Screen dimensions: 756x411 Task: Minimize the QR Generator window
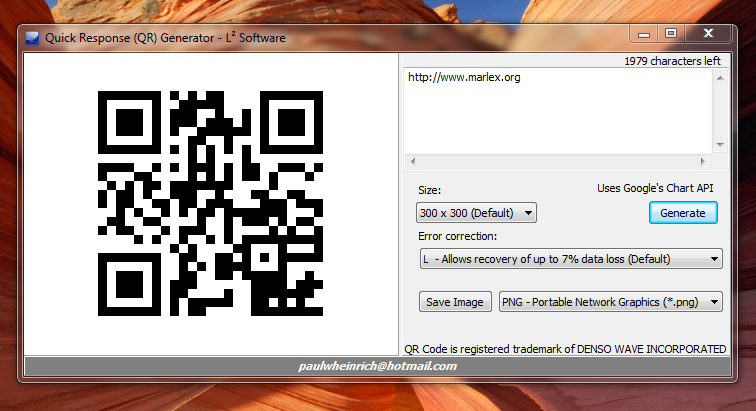(x=644, y=34)
